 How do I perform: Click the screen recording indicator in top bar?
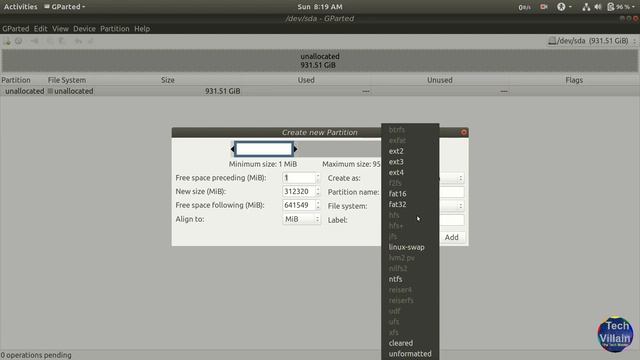[543, 7]
